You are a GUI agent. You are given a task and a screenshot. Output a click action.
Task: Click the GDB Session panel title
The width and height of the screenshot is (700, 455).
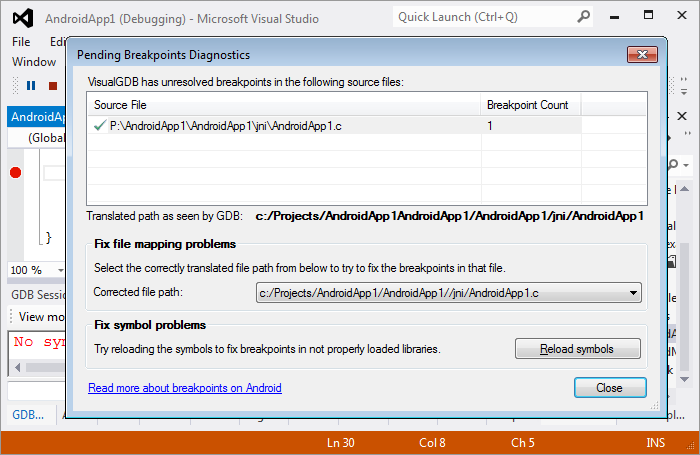click(38, 295)
